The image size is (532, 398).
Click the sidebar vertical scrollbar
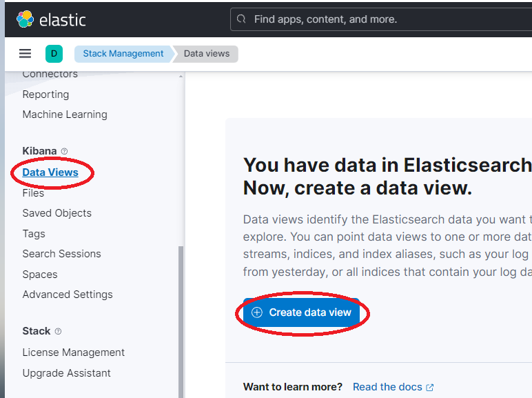[x=181, y=321]
